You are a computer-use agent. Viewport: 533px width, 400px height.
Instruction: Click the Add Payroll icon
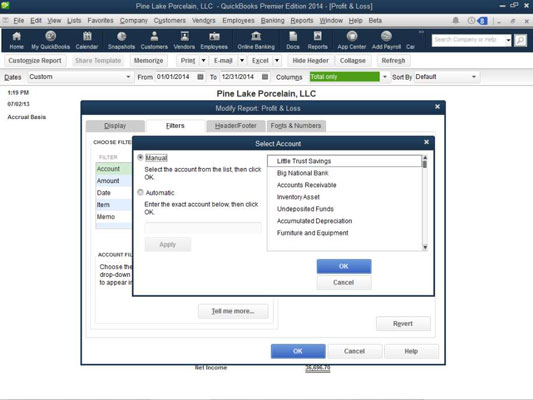coord(386,40)
